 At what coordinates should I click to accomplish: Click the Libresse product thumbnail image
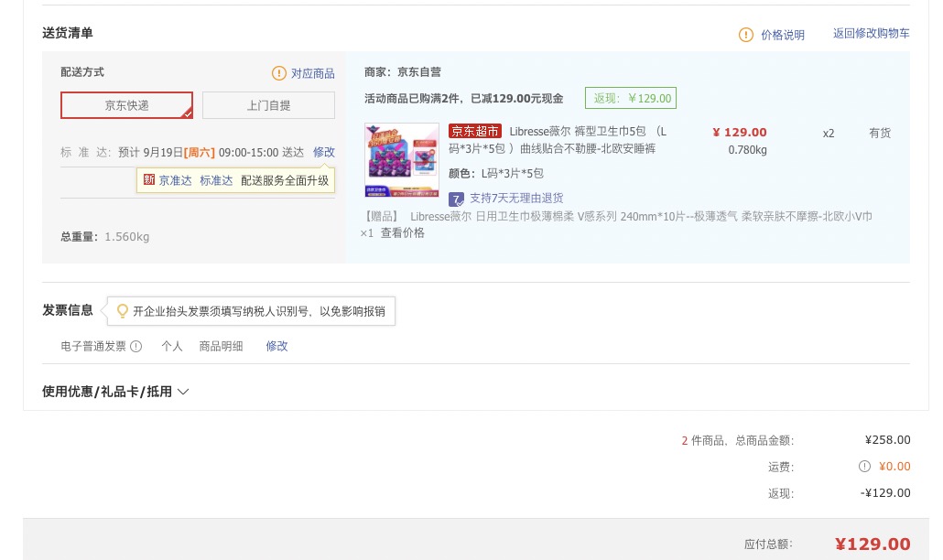pyautogui.click(x=402, y=160)
